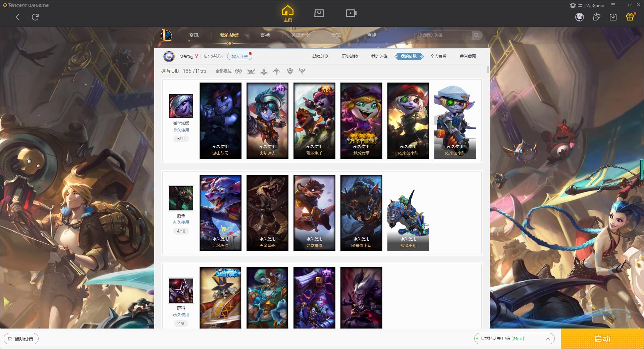Image resolution: width=644 pixels, height=349 pixels.
Task: Filter skins by first role icon
Action: (x=238, y=71)
